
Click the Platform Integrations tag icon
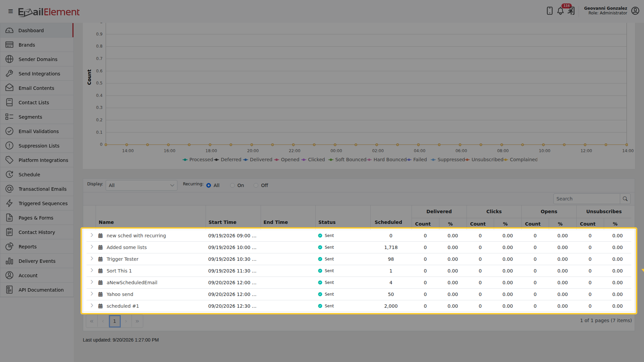tap(9, 160)
